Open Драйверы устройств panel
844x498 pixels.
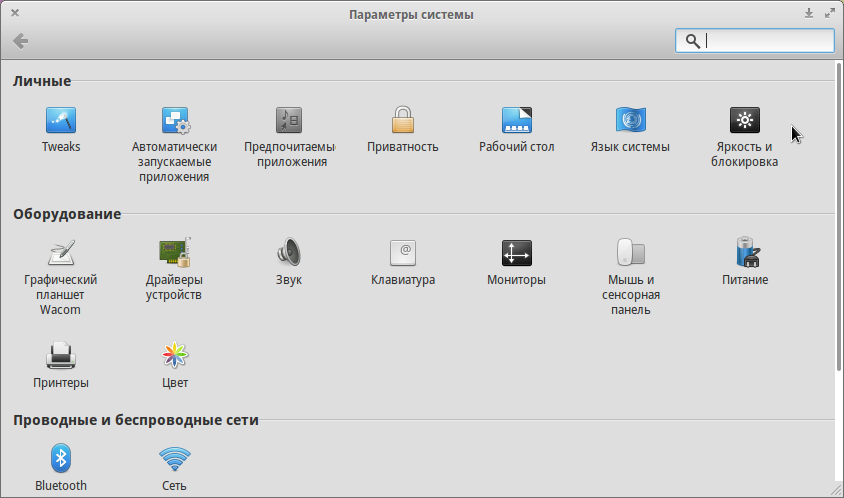(x=175, y=252)
